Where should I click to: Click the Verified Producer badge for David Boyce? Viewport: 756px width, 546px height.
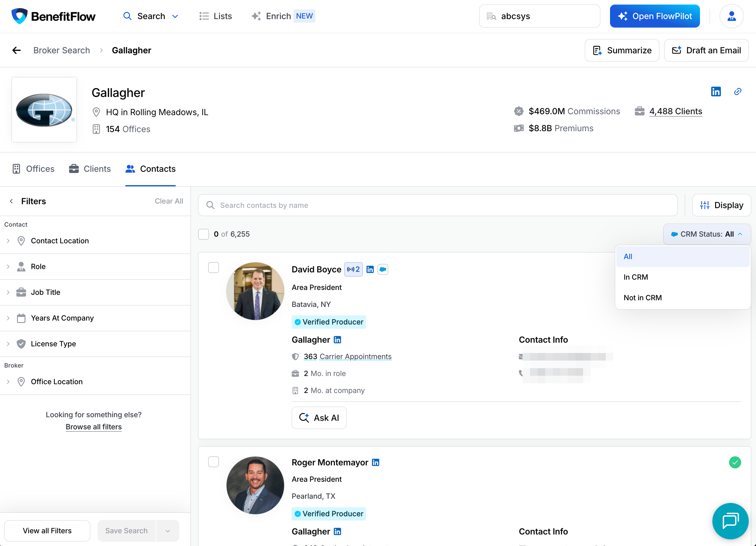pos(329,322)
